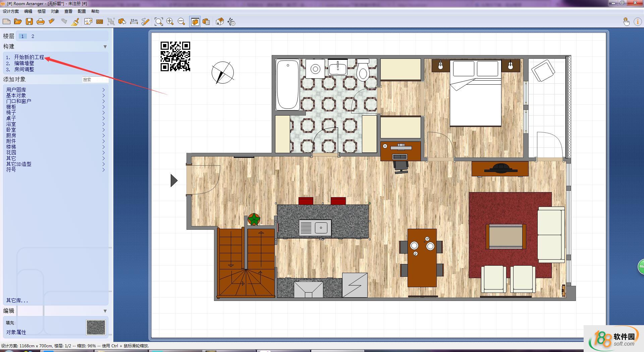Open project with the folder icon
Image resolution: width=644 pixels, height=352 pixels.
tap(18, 22)
